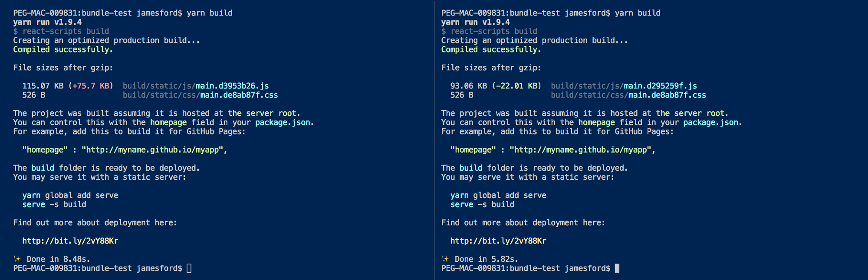This screenshot has width=868, height=280.
Task: Click the sparkle icon in right terminal
Action: [445, 259]
